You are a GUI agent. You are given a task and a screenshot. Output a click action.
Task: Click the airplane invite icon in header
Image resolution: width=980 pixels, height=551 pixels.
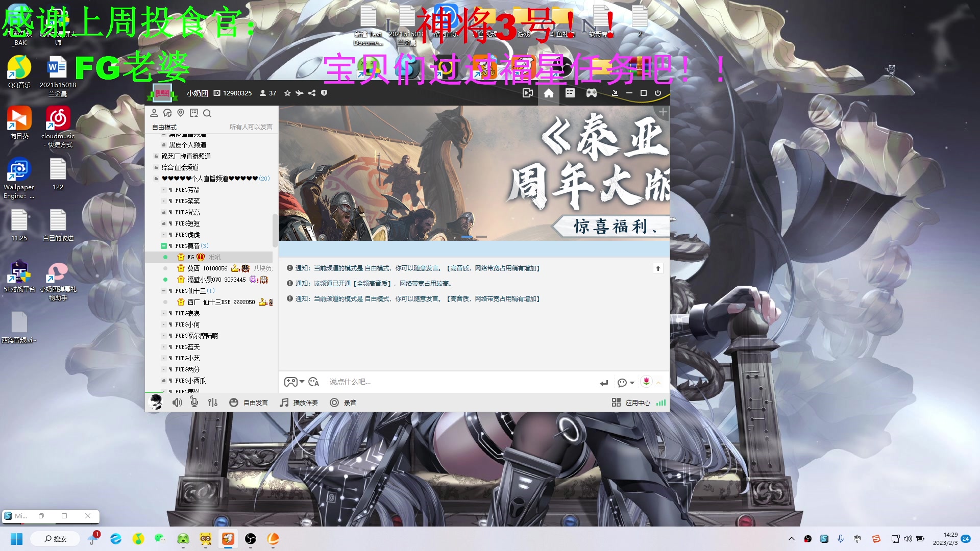coord(300,93)
